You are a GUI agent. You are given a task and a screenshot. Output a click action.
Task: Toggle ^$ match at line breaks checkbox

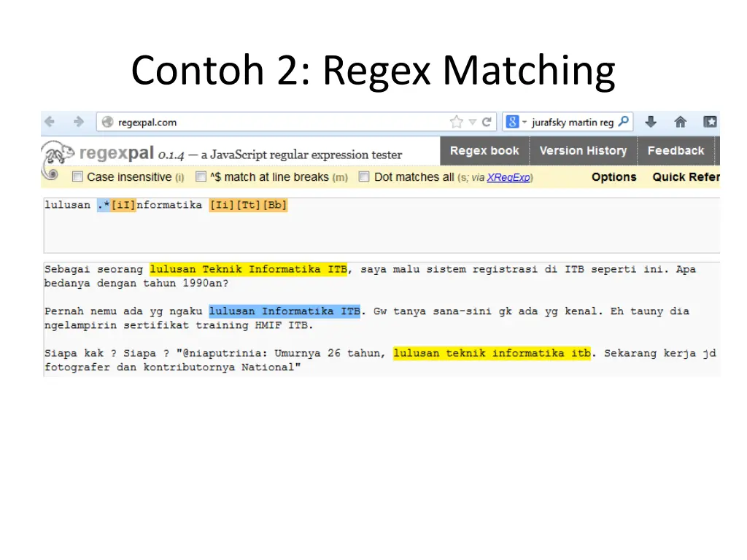pyautogui.click(x=201, y=176)
